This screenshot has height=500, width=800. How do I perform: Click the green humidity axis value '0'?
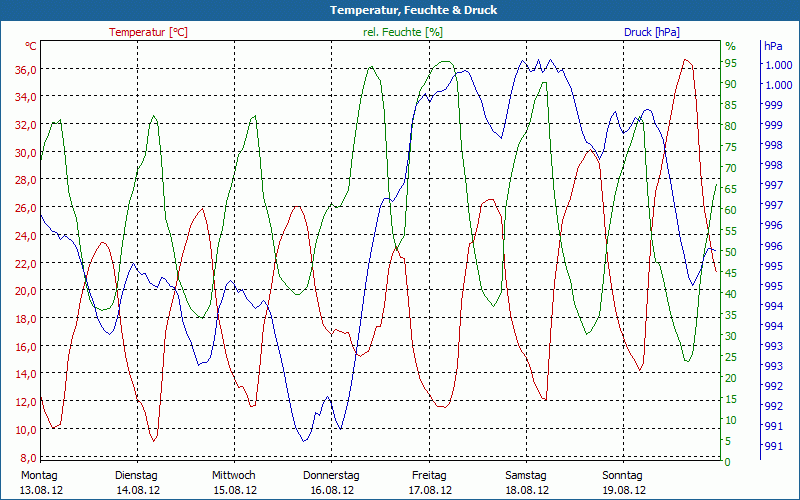(x=728, y=462)
